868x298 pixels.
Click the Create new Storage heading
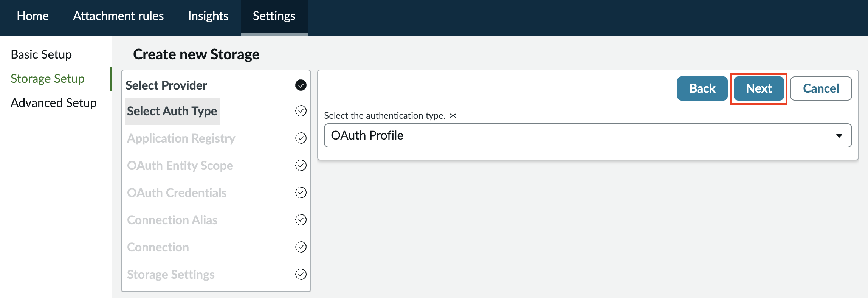tap(196, 54)
